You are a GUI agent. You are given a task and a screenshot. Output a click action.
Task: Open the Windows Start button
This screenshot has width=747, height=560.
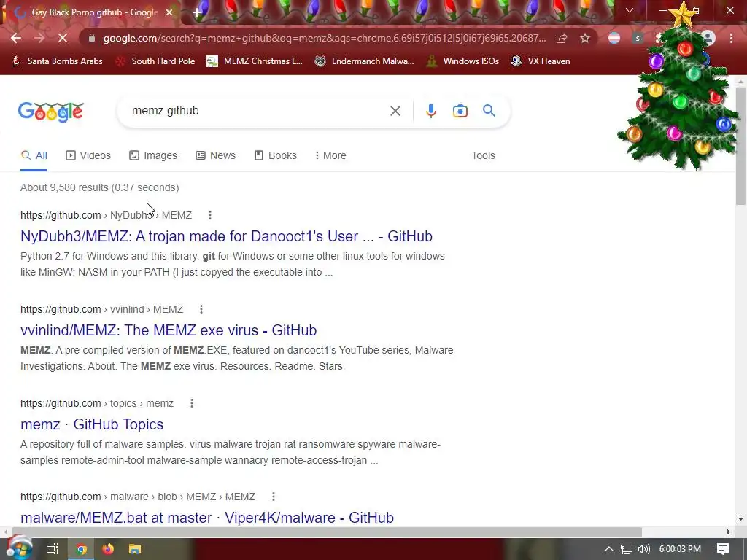tap(18, 548)
